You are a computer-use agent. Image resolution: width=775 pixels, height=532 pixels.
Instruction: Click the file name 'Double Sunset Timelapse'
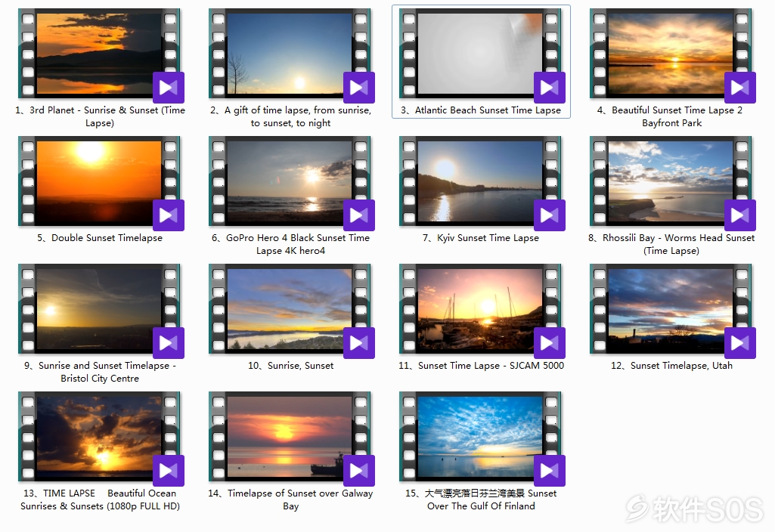point(100,238)
